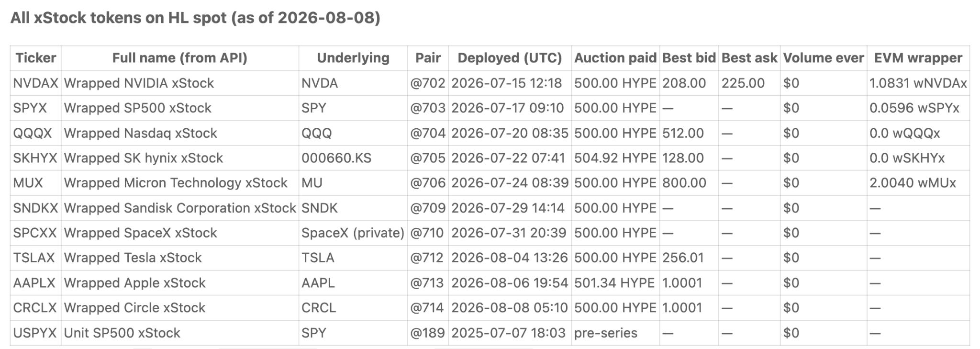
Task: Click the Ticker column header
Action: coord(35,58)
